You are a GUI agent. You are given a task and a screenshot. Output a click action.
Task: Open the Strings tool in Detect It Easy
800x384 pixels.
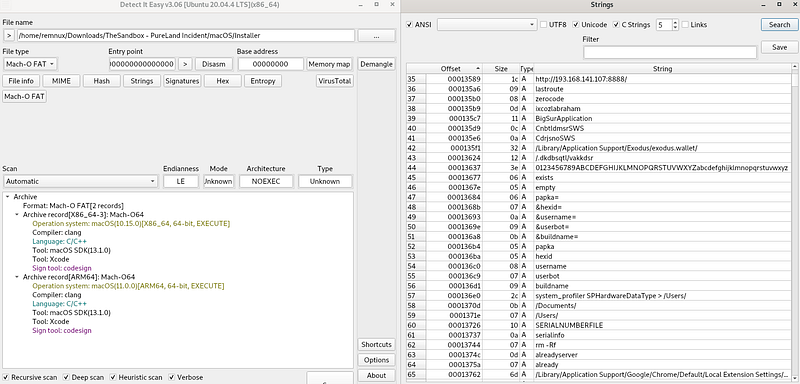coord(142,81)
